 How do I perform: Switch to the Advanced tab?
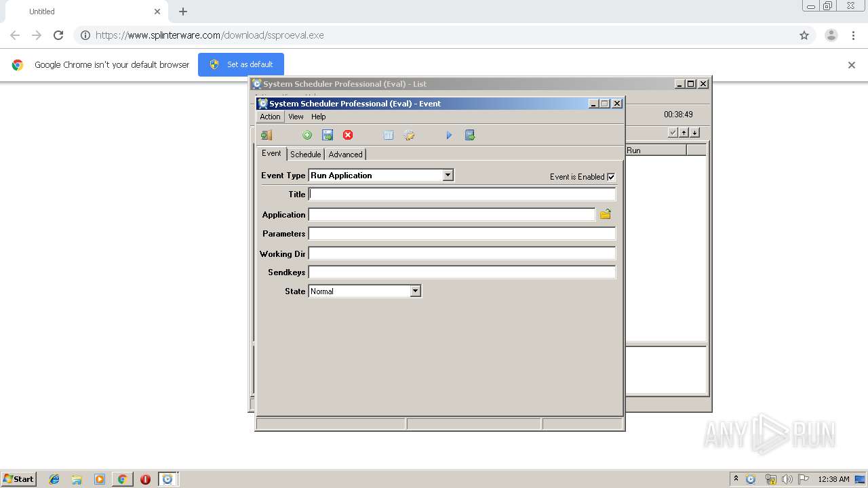point(345,155)
